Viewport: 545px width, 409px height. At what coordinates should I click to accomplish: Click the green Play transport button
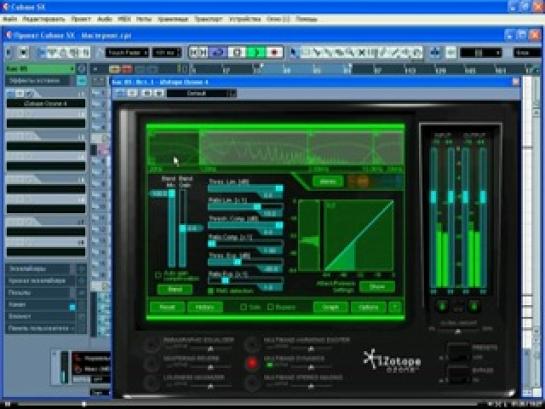coord(256,52)
